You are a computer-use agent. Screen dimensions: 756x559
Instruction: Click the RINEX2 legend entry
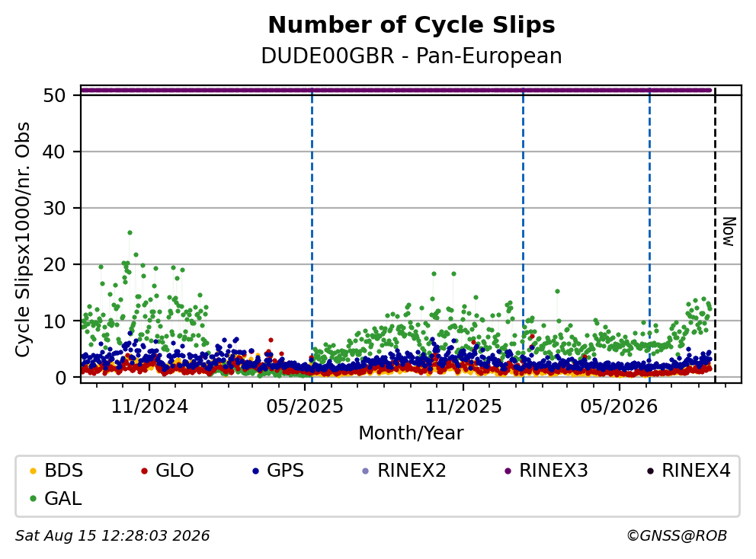point(404,471)
